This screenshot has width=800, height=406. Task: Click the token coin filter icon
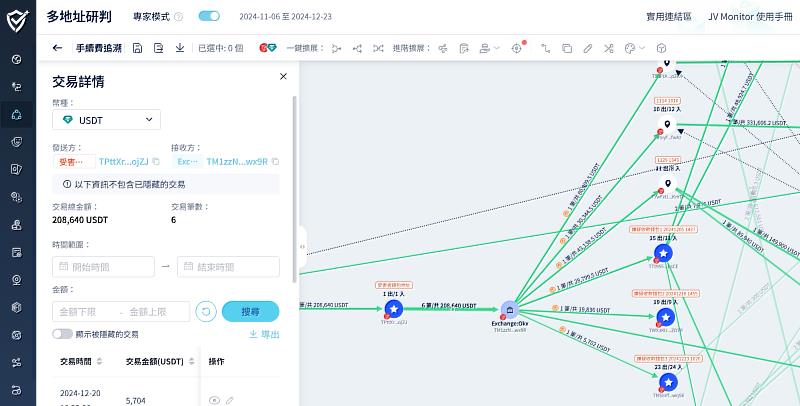[x=268, y=48]
